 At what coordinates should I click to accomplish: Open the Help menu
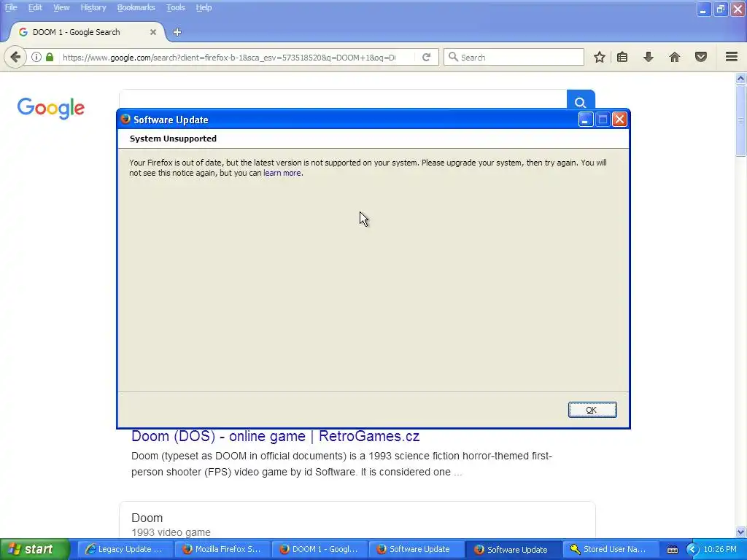tap(204, 7)
